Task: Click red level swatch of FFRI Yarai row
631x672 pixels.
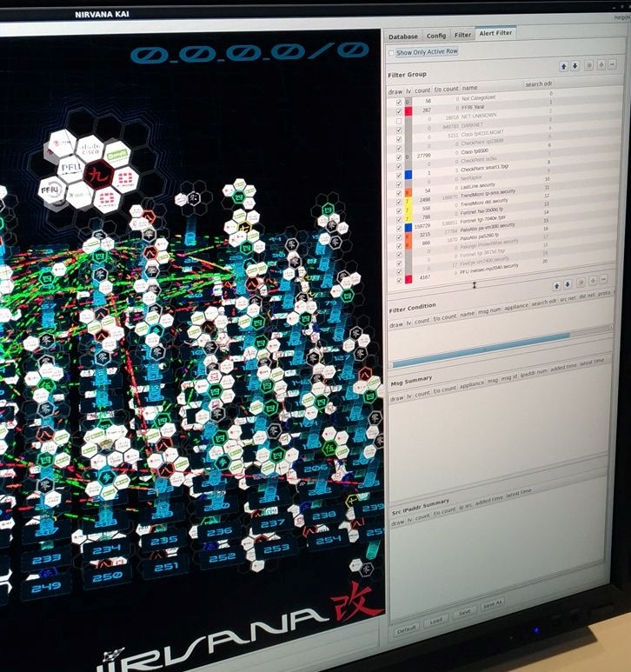Action: [x=408, y=111]
